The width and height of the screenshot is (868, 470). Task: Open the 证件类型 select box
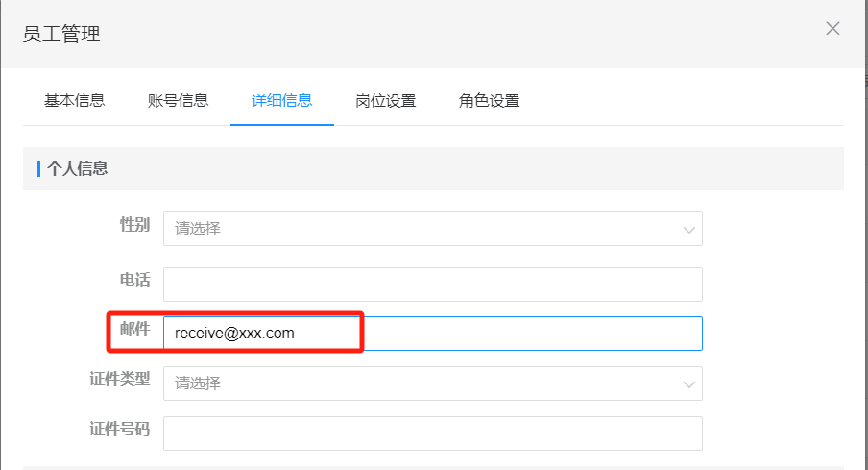[422, 383]
